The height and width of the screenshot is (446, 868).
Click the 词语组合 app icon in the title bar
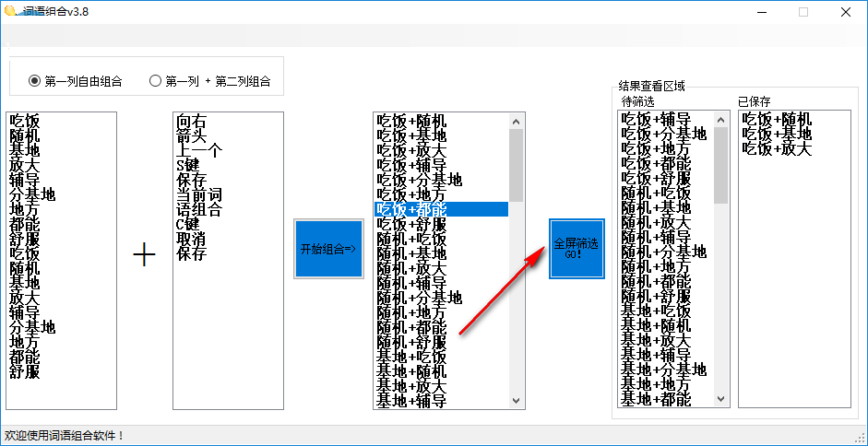[x=12, y=12]
